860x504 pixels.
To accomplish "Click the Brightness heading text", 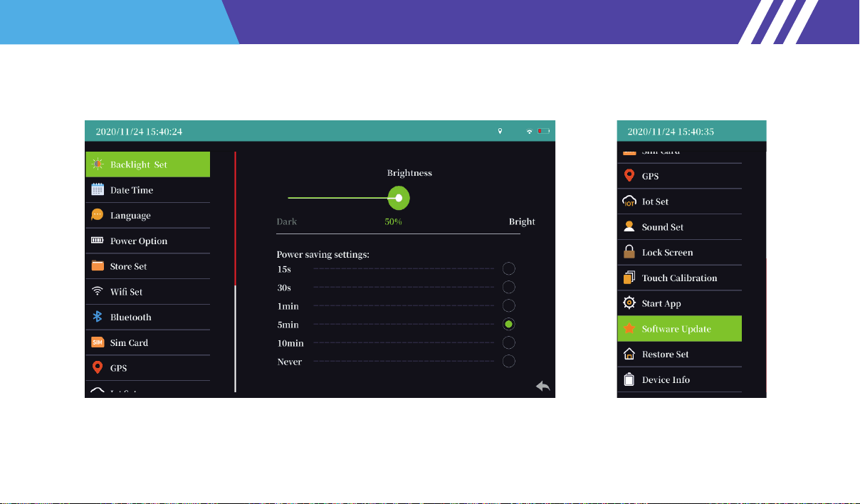I will coord(409,173).
